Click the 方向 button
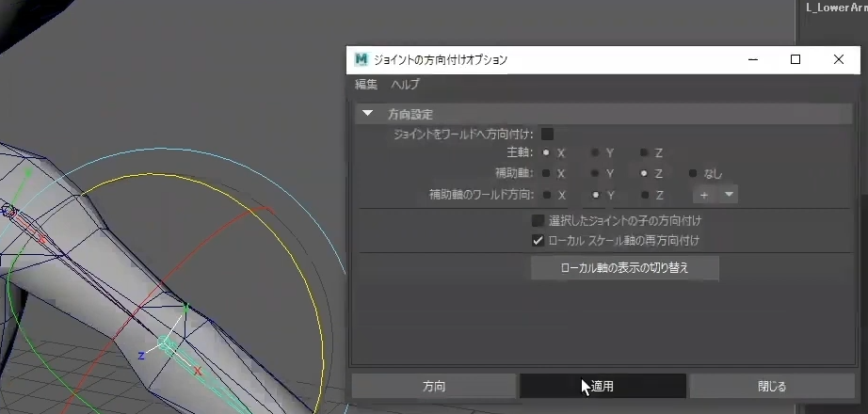The width and height of the screenshot is (868, 414). pos(434,386)
